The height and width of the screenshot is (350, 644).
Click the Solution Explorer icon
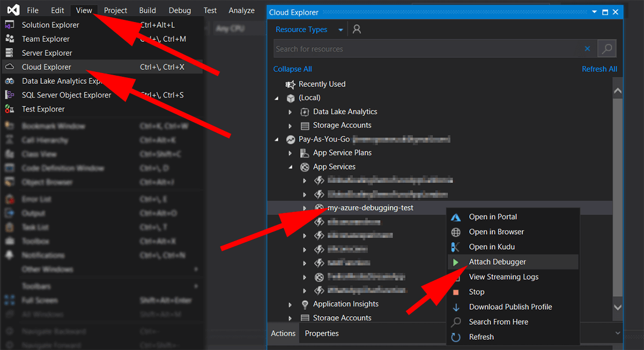click(10, 25)
